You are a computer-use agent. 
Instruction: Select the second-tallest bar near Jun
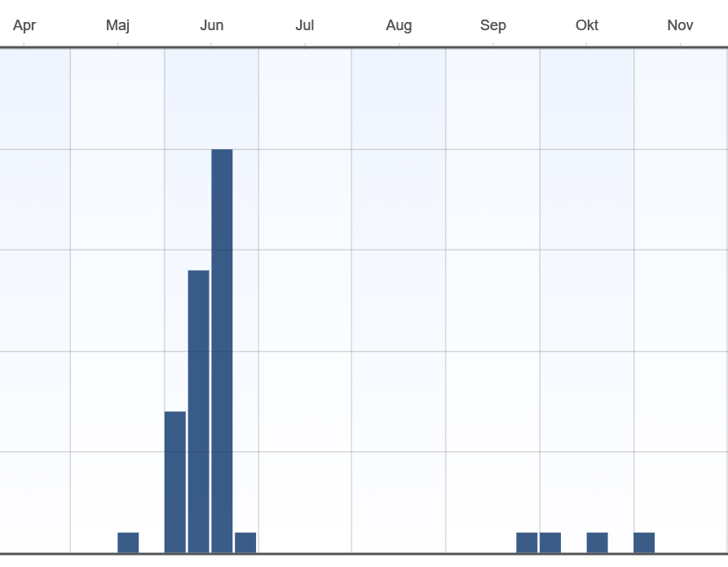pyautogui.click(x=198, y=411)
